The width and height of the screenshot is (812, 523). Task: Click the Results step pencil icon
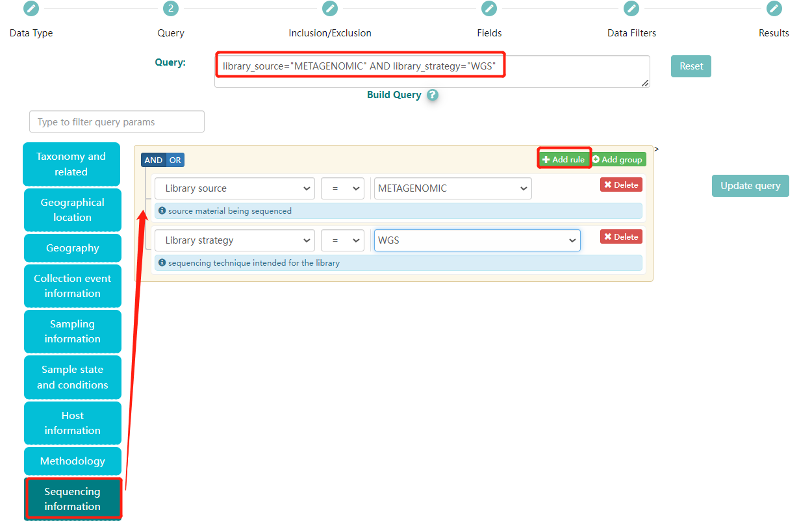point(774,8)
